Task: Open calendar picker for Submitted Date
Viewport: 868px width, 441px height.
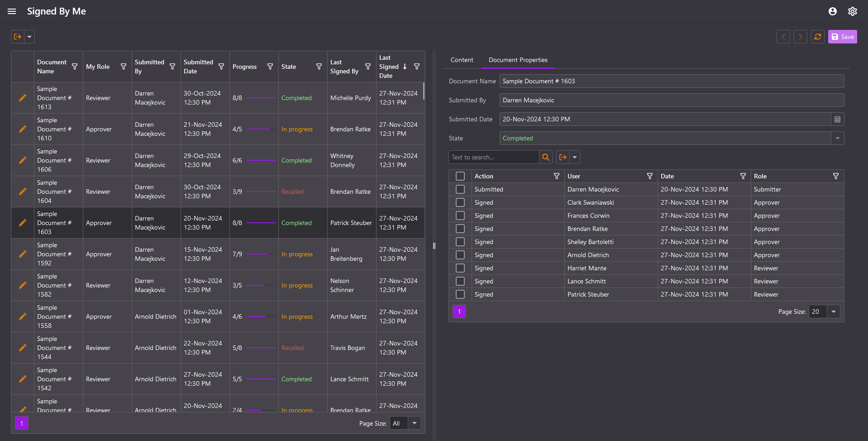Action: 837,119
